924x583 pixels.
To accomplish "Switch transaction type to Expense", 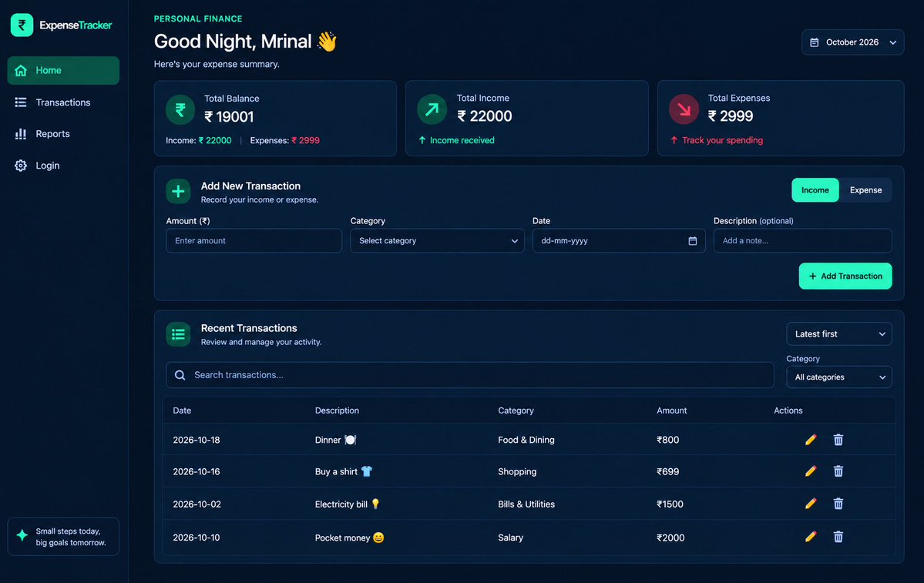I will [x=865, y=190].
